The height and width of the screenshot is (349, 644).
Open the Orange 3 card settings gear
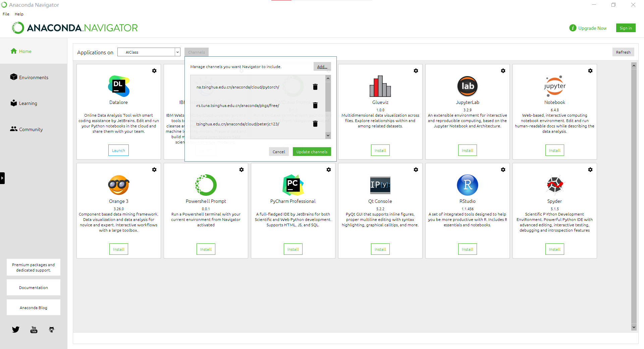point(154,170)
